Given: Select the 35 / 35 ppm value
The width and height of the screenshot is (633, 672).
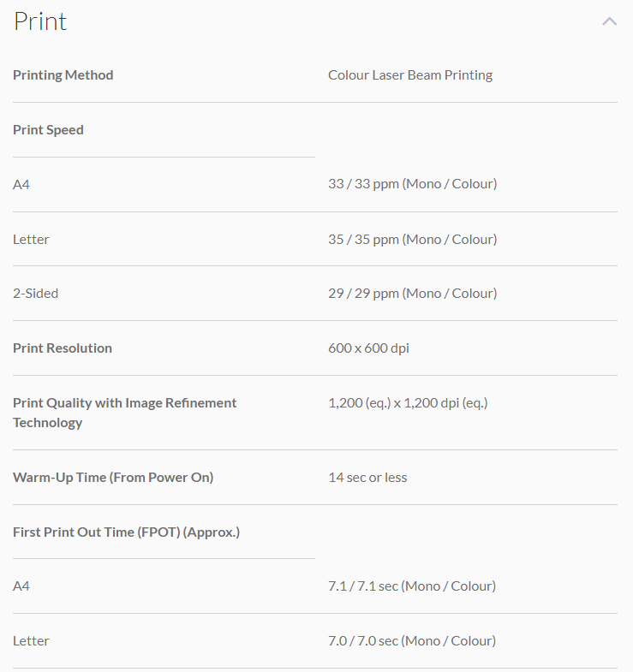Looking at the screenshot, I should tap(412, 239).
